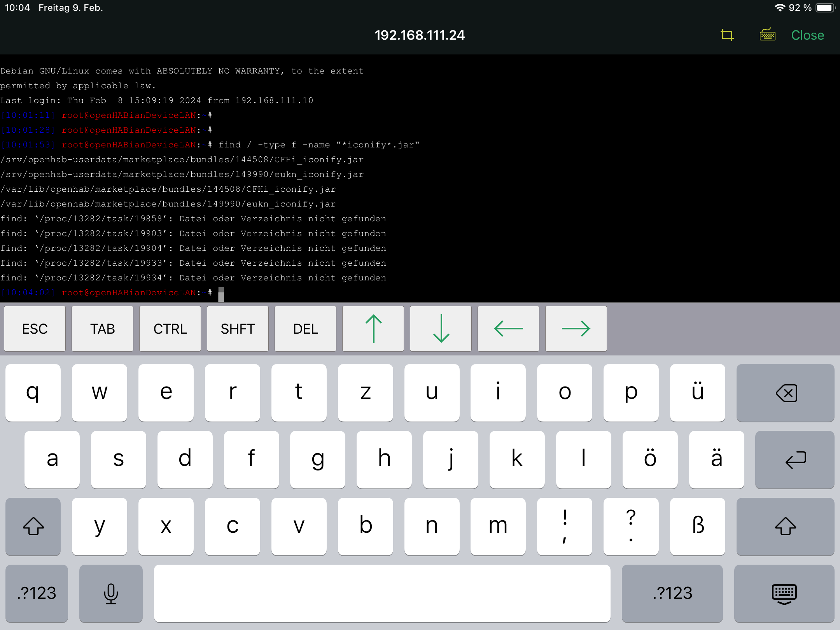840x630 pixels.
Task: Close the SSH terminal session
Action: coord(807,35)
